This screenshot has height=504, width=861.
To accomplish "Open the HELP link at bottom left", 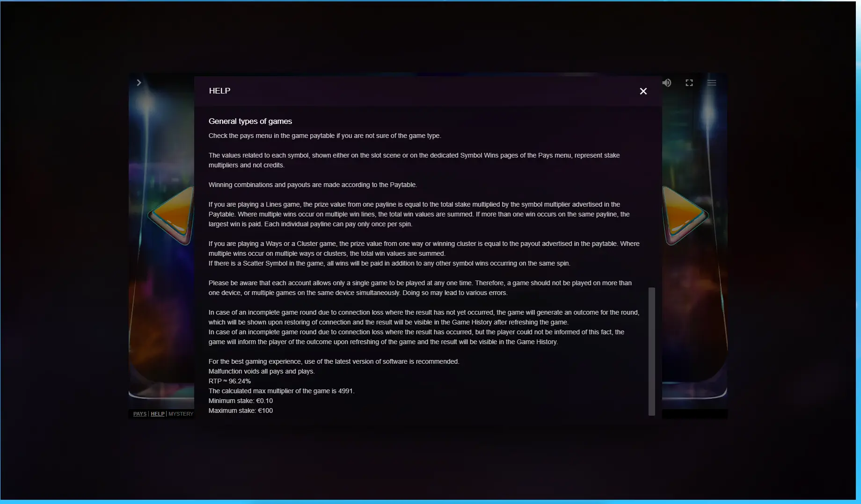I will (x=158, y=414).
